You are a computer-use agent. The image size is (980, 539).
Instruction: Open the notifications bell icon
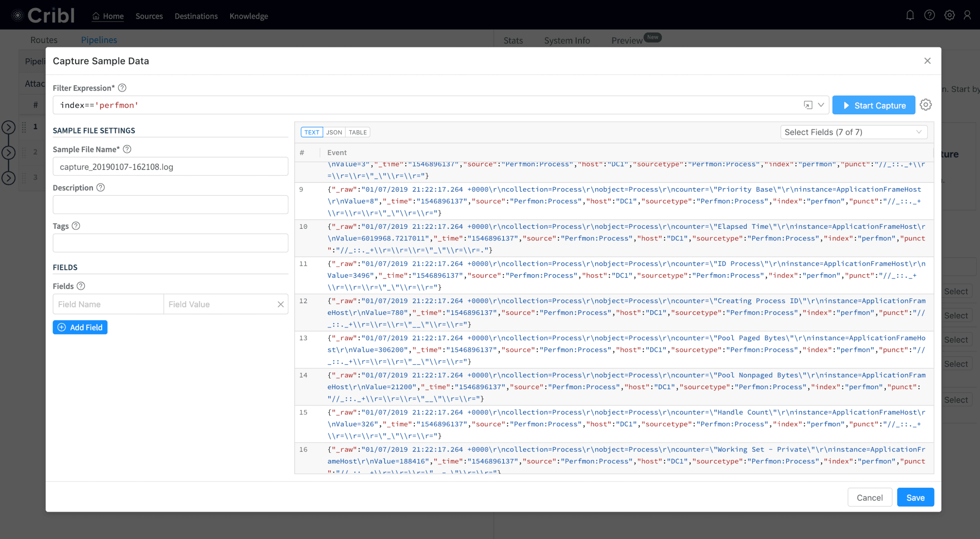click(910, 15)
